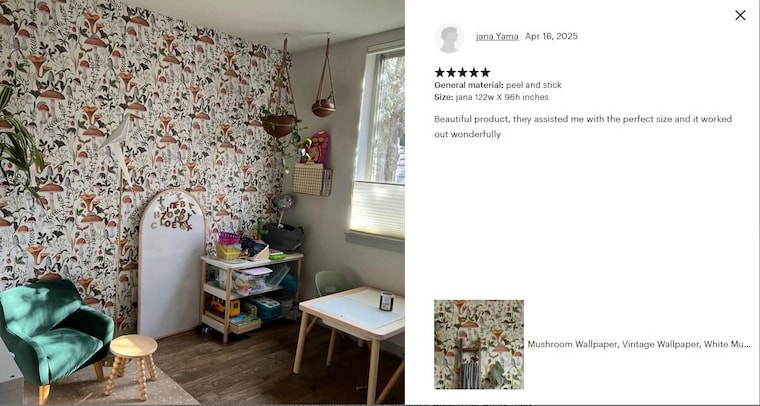Screen dimensions: 760x406
Task: Click the 'Beautiful product' review text
Action: (x=583, y=126)
